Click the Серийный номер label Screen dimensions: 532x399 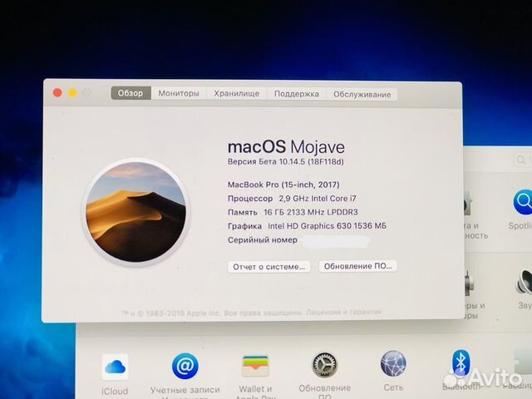pyautogui.click(x=263, y=240)
